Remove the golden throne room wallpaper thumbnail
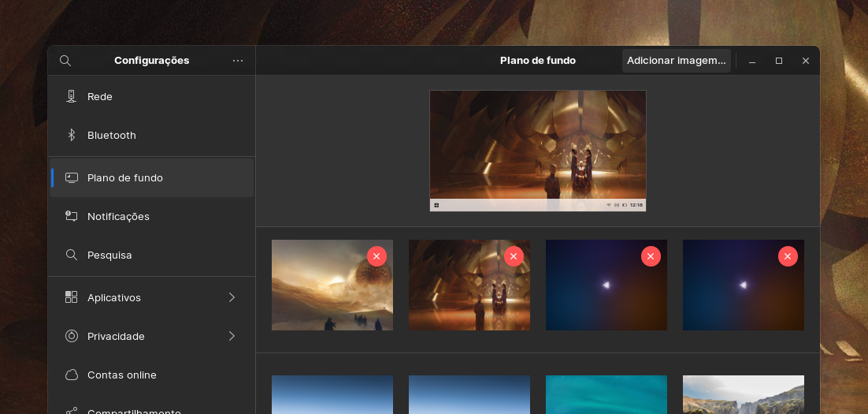The image size is (868, 414). 514,256
